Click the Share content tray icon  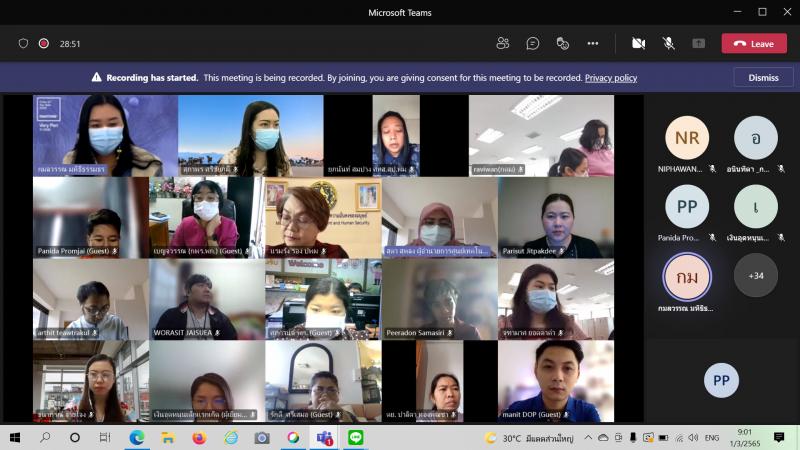click(698, 43)
